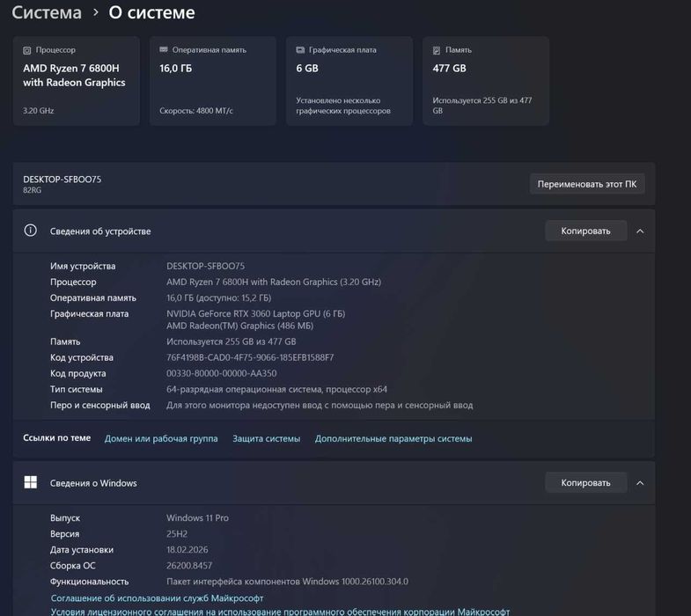
Task: Click NVIDIA GeForce RTX 3060 Laptop GPU text
Action: point(255,313)
